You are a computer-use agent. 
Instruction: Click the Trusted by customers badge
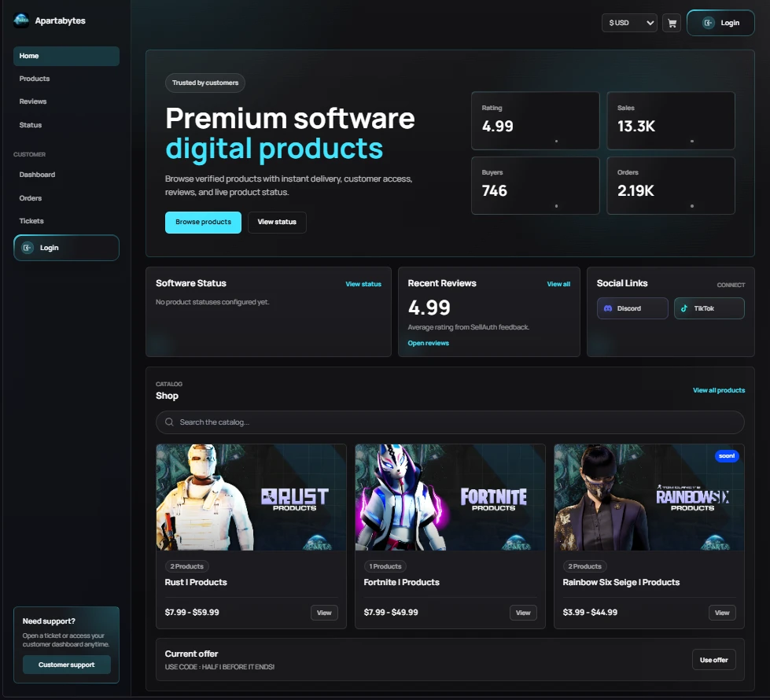coord(205,83)
